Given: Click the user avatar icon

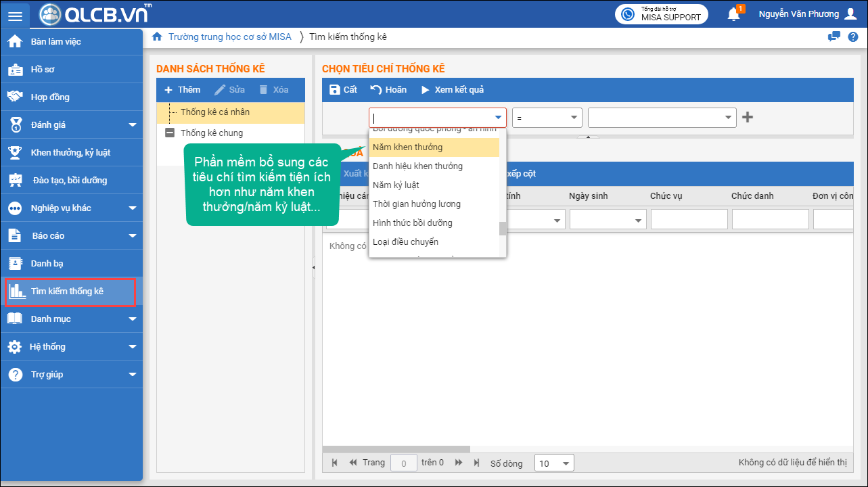Looking at the screenshot, I should coord(850,14).
